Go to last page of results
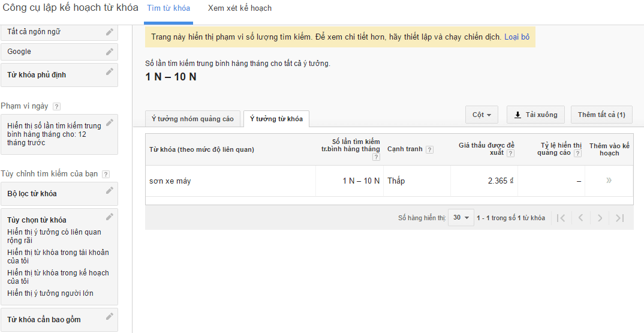 tap(620, 218)
